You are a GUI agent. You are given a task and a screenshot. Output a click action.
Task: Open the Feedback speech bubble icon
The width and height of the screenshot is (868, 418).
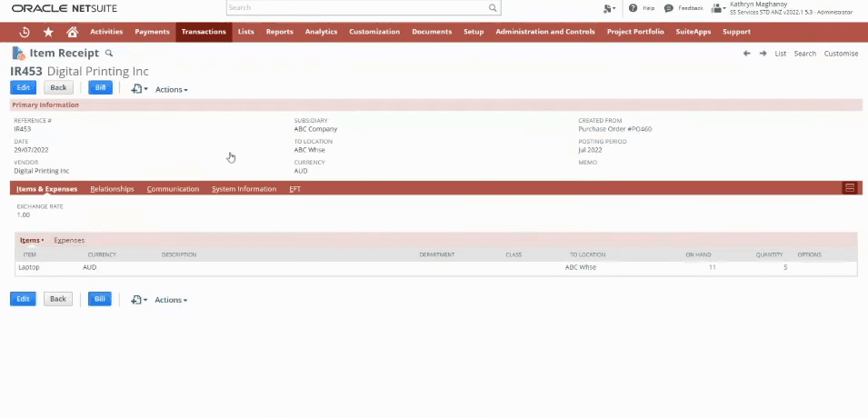pos(669,8)
